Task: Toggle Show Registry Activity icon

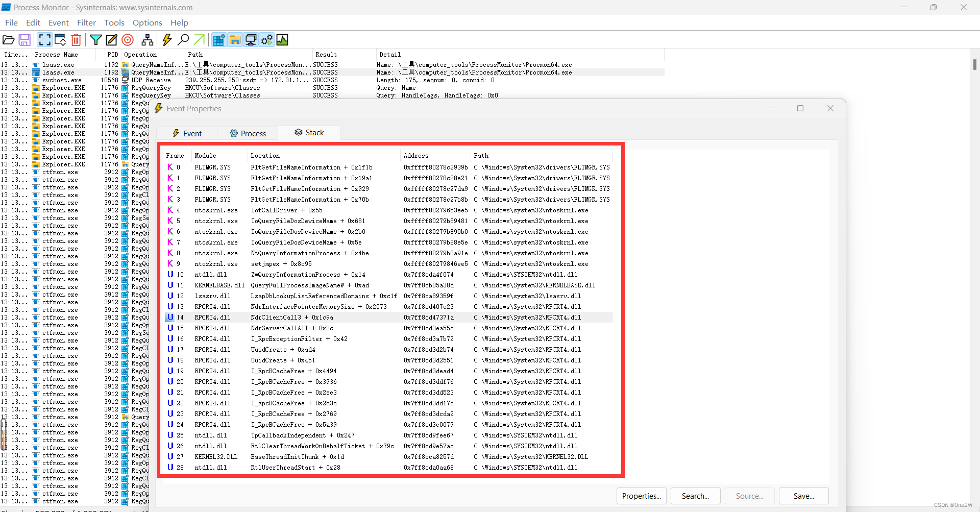Action: click(x=219, y=40)
